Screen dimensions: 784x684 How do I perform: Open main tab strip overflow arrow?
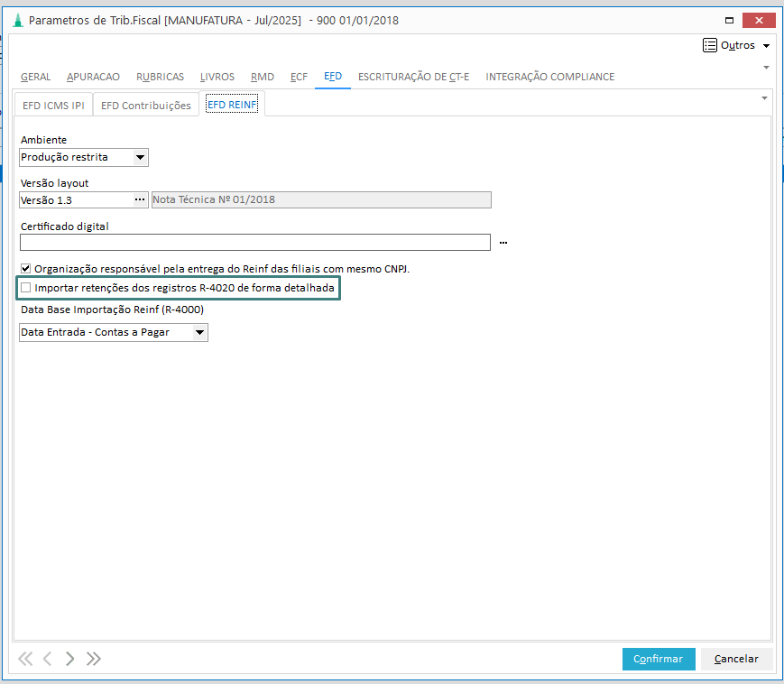tap(766, 68)
